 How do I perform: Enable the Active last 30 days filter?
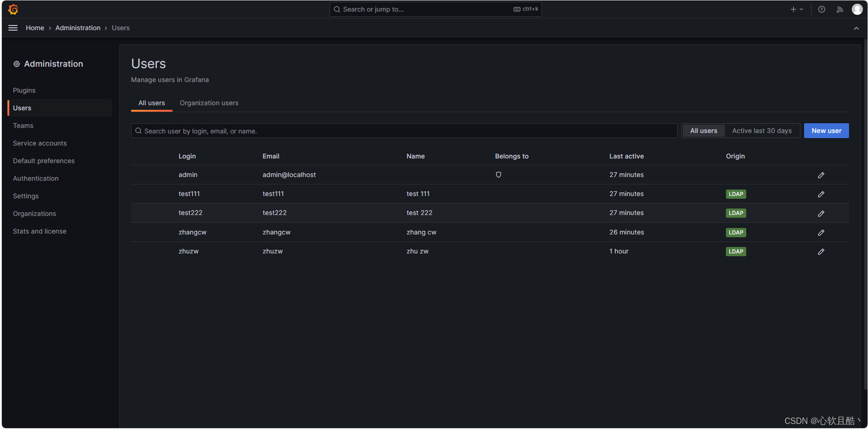(x=762, y=131)
